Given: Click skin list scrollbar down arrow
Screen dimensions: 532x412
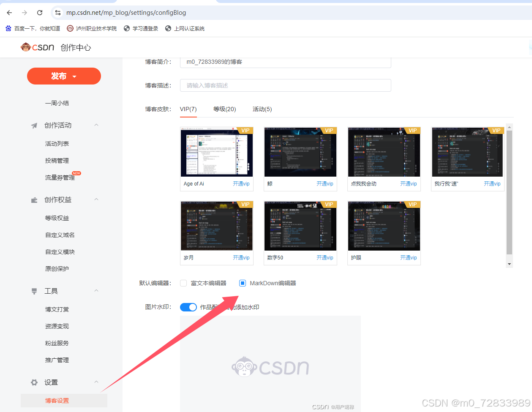Looking at the screenshot, I should (x=510, y=264).
